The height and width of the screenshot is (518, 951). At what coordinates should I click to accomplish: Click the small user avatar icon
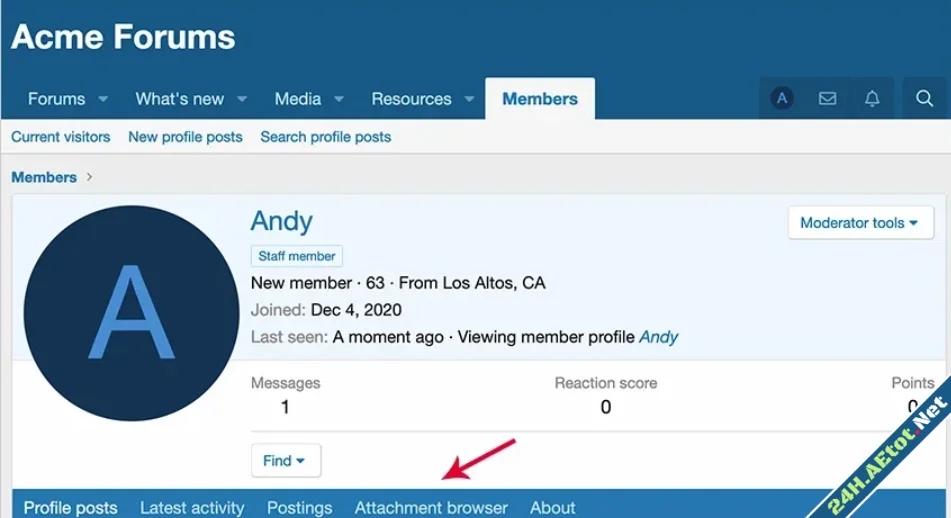[782, 99]
